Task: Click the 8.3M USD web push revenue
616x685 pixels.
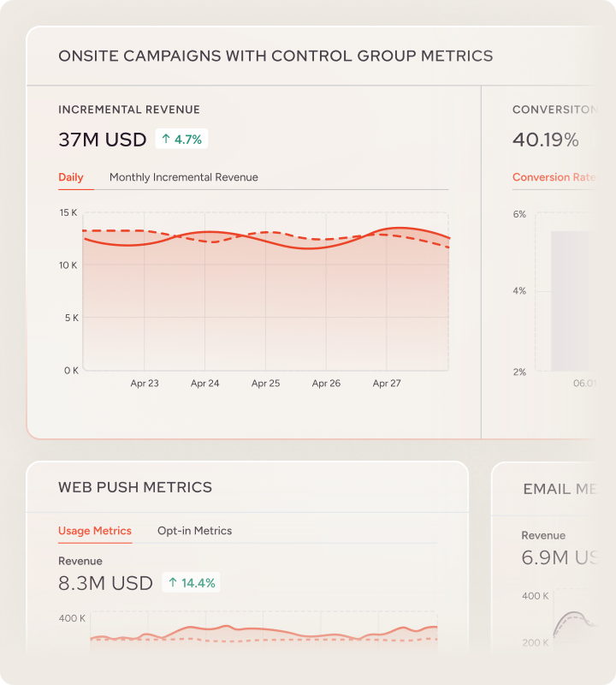Action: coord(105,584)
